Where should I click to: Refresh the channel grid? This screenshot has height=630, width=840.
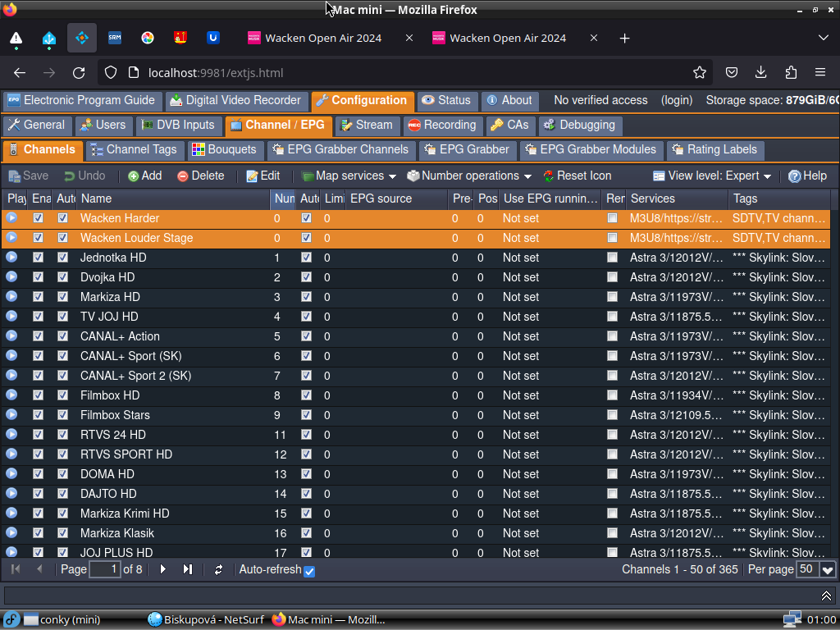[x=218, y=569]
